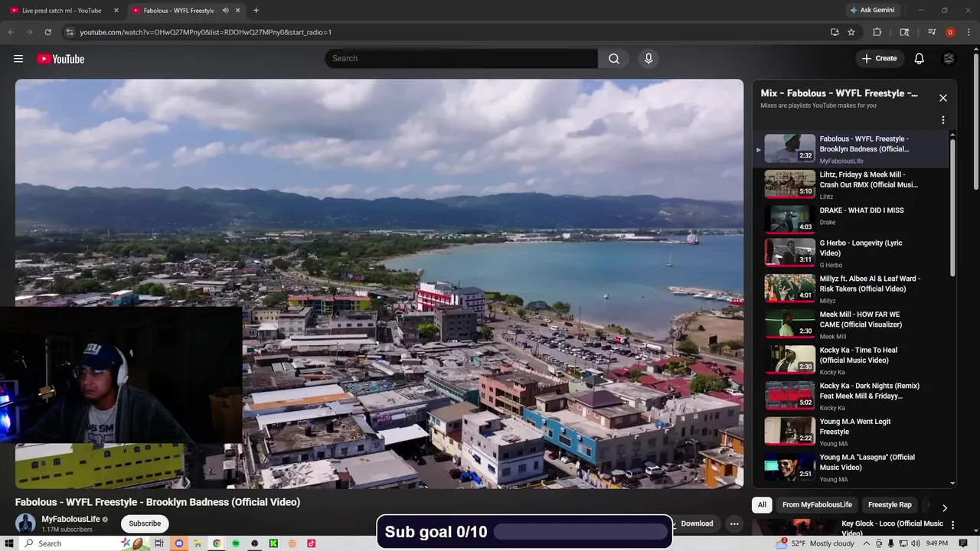Open the Chrome profile D avatar
This screenshot has width=980, height=551.
click(950, 32)
